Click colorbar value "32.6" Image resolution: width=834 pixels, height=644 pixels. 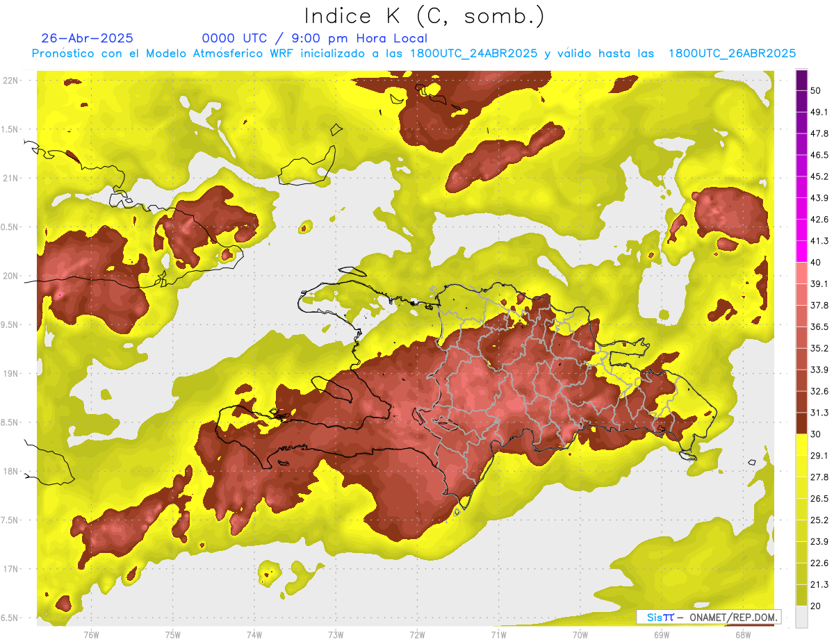[819, 391]
